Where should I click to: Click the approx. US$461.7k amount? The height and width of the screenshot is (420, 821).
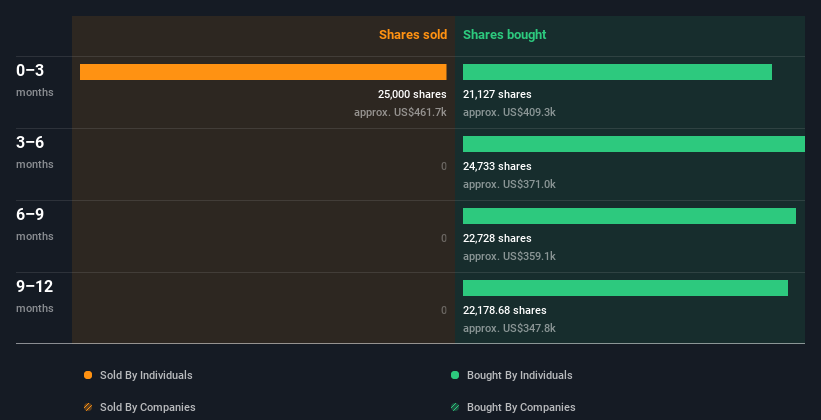(400, 112)
